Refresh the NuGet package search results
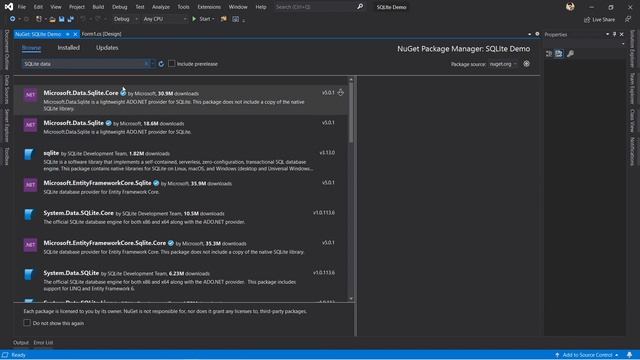This screenshot has height=360, width=640. [161, 64]
